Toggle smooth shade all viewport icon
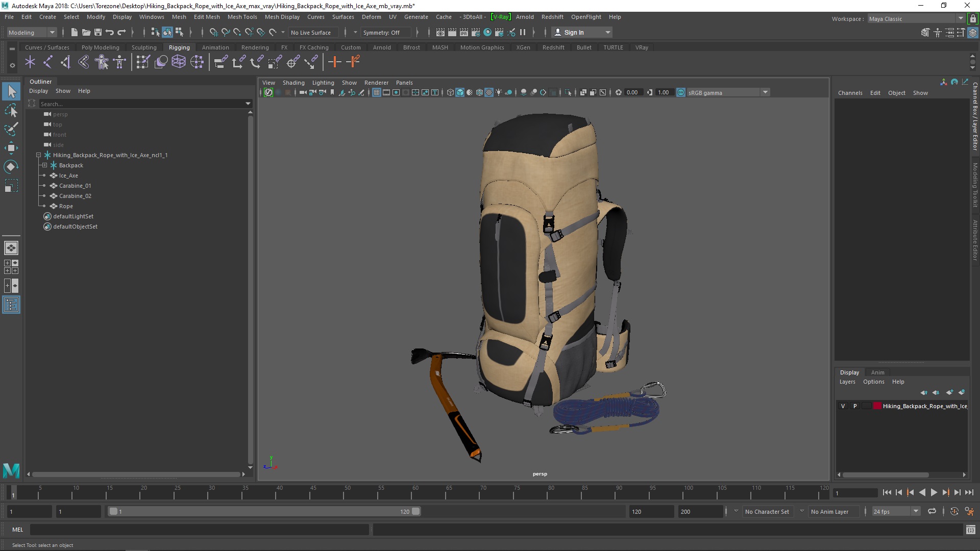Screen dimensions: 980x551 (x=460, y=92)
